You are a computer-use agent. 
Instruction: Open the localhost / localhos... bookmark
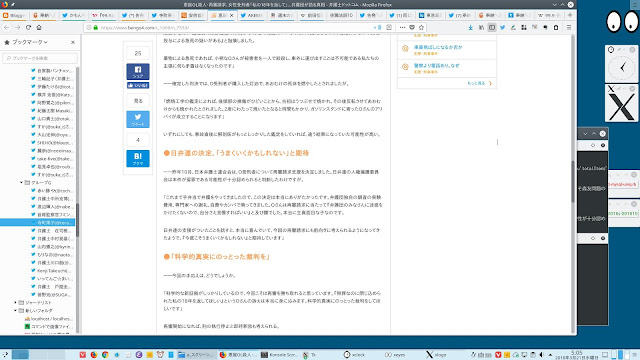[48, 318]
